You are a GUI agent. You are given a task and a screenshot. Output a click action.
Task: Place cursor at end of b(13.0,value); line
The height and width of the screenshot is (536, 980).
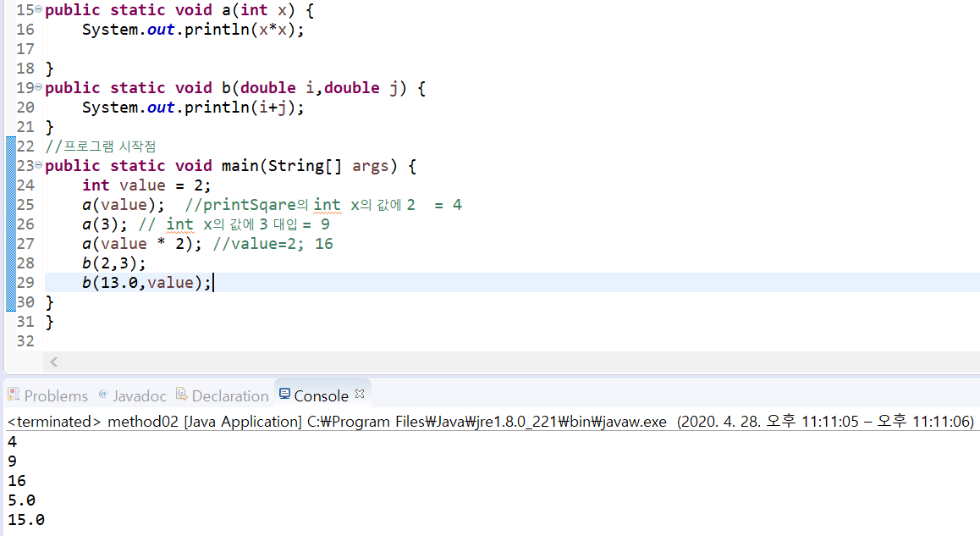[213, 283]
